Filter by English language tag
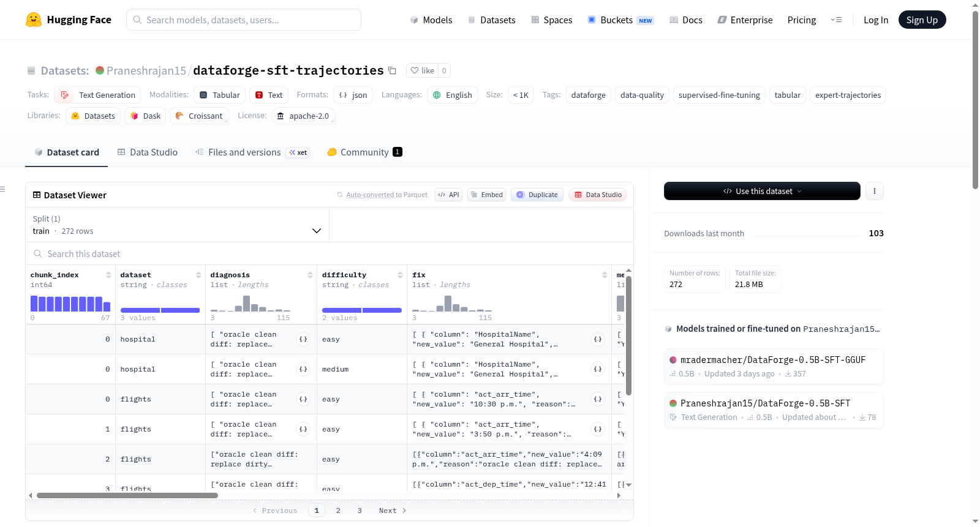The height and width of the screenshot is (527, 980). coord(453,95)
